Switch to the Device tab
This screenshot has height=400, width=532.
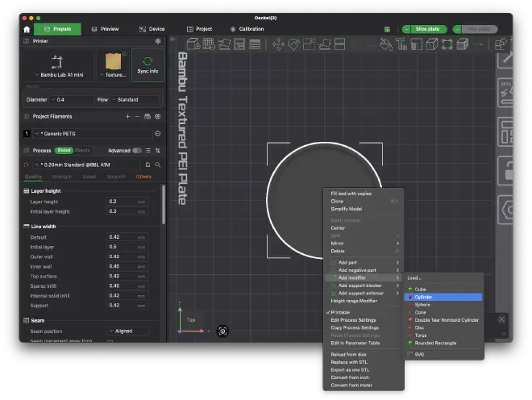point(152,29)
